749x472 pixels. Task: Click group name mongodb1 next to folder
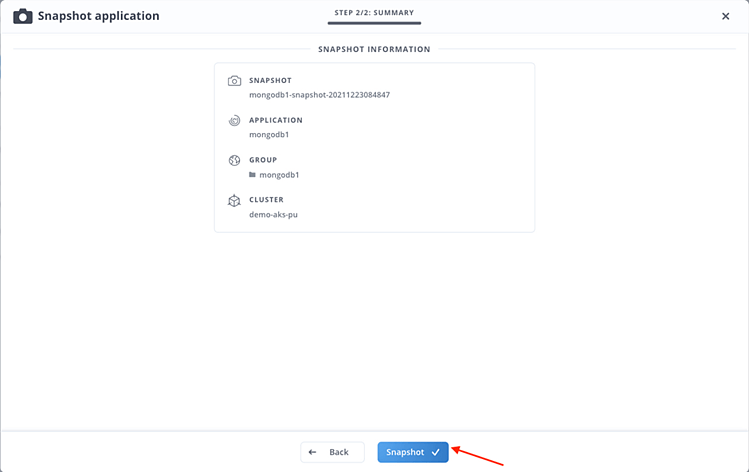[279, 175]
